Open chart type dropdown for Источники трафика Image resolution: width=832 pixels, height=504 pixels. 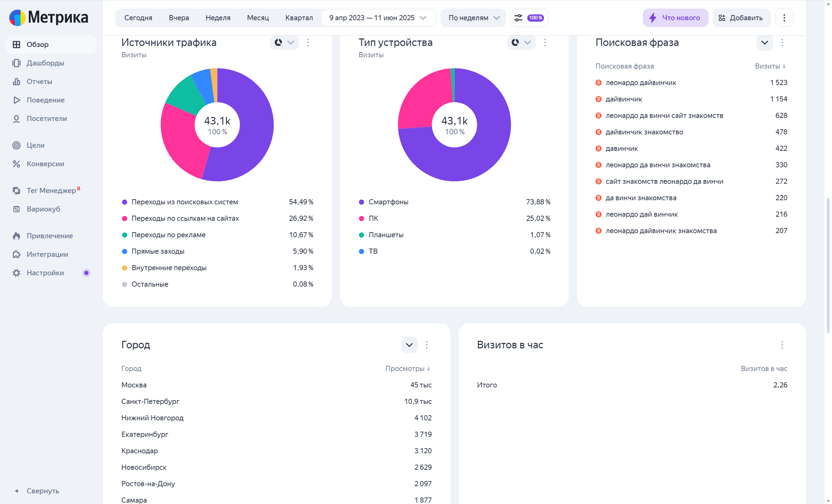point(284,43)
